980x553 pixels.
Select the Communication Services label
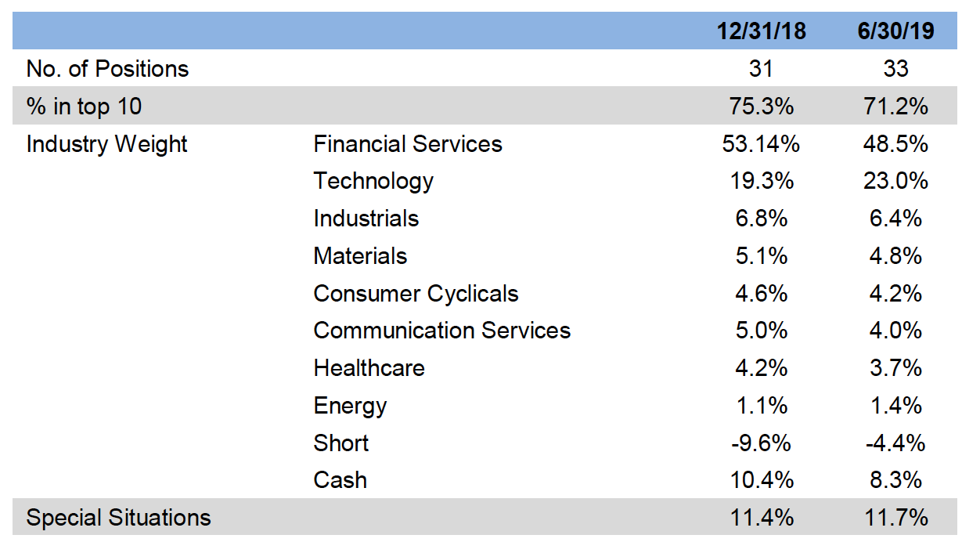click(442, 331)
